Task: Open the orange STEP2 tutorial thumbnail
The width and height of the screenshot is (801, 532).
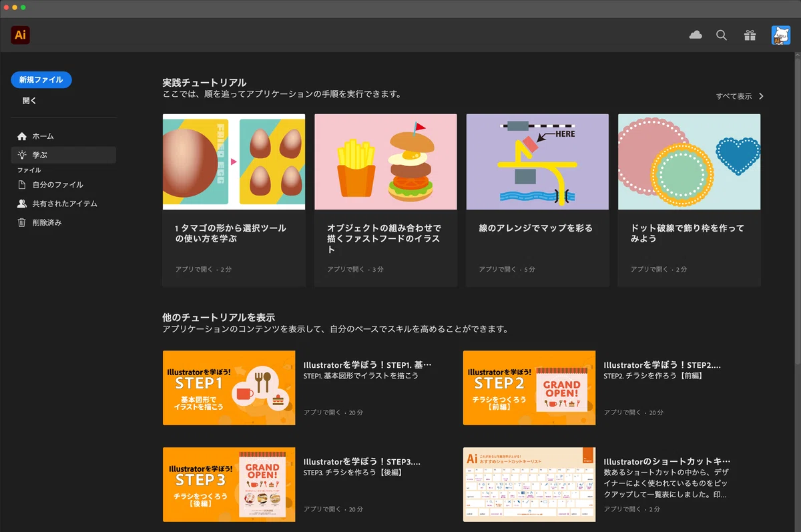Action: 529,388
